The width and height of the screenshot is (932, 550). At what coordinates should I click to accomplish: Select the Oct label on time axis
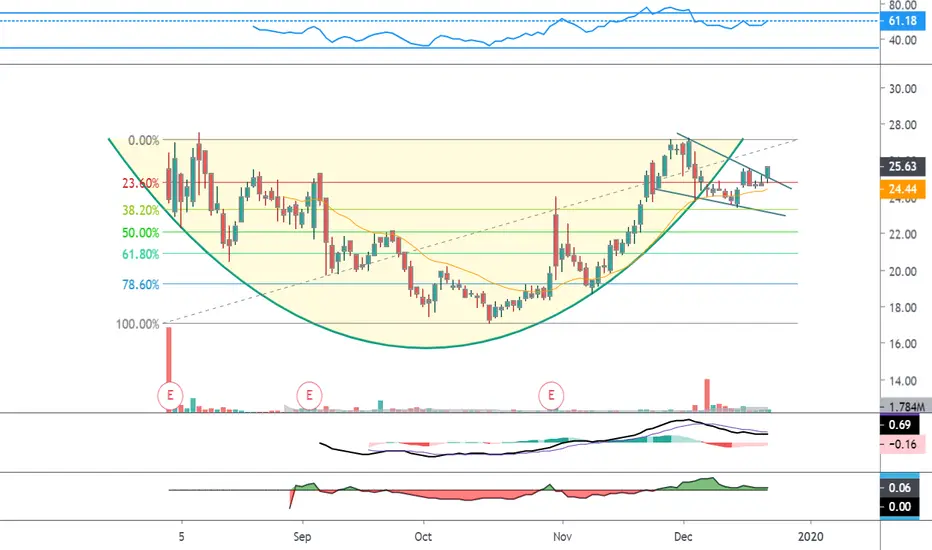click(423, 536)
